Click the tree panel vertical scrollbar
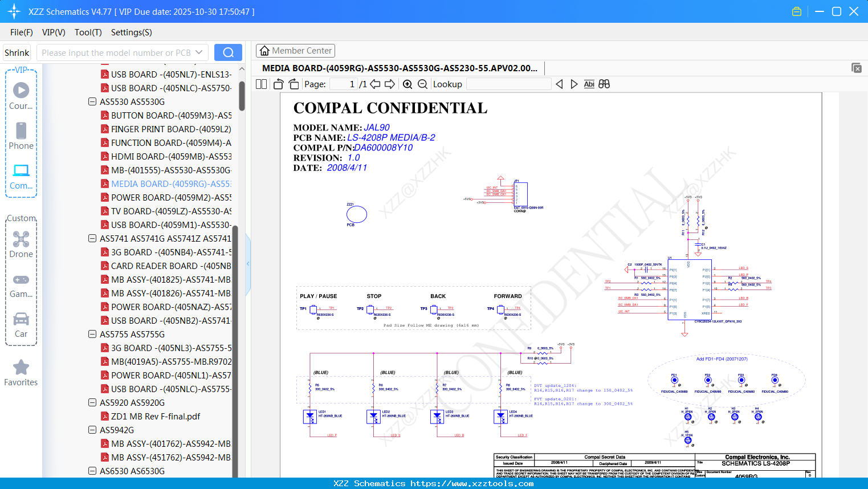Image resolution: width=868 pixels, height=489 pixels. click(242, 96)
